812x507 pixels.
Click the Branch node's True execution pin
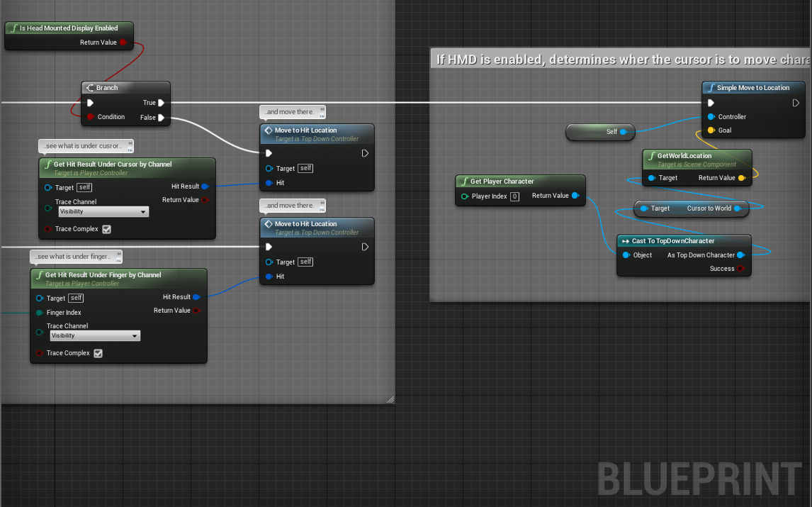tap(162, 103)
